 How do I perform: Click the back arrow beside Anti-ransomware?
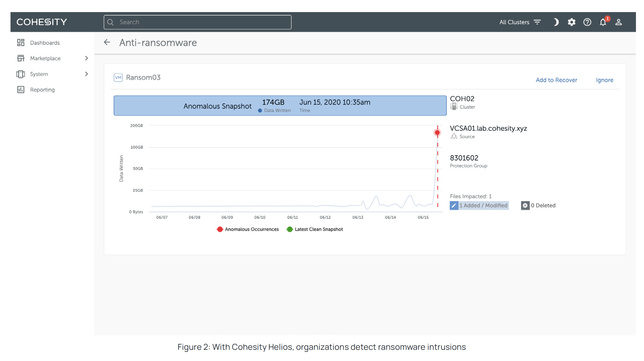pos(107,42)
